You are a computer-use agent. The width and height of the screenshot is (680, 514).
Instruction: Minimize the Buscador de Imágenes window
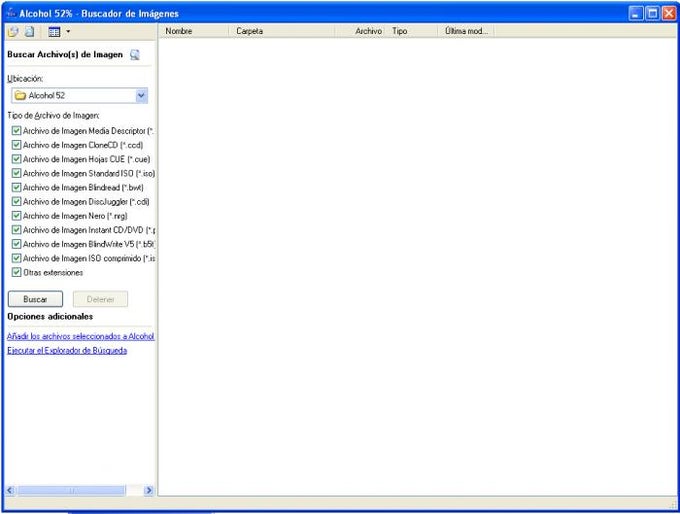636,13
